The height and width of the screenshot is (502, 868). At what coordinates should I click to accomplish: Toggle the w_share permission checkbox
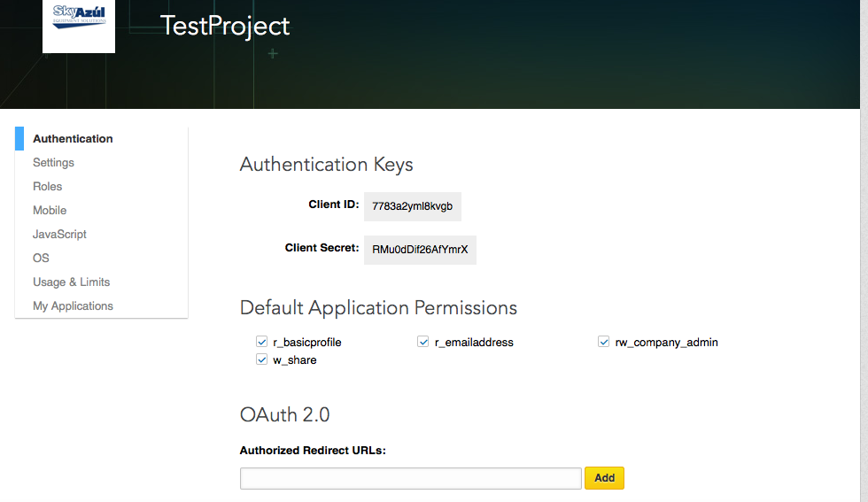point(262,359)
